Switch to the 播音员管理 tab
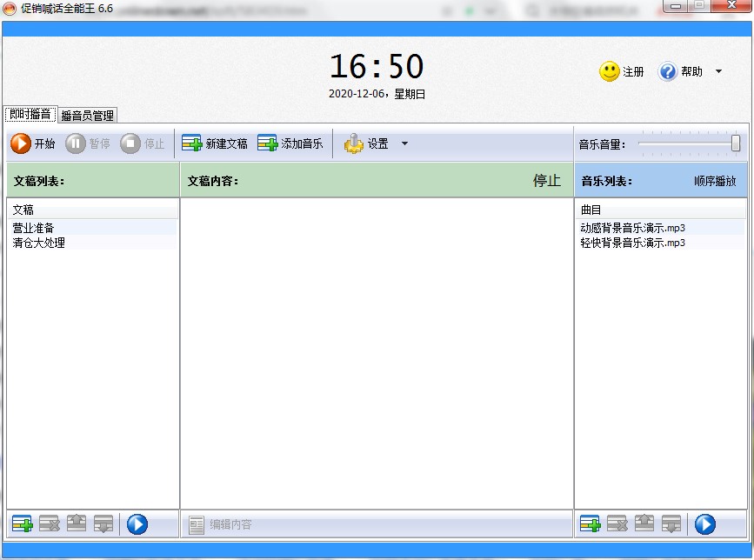 (x=88, y=116)
